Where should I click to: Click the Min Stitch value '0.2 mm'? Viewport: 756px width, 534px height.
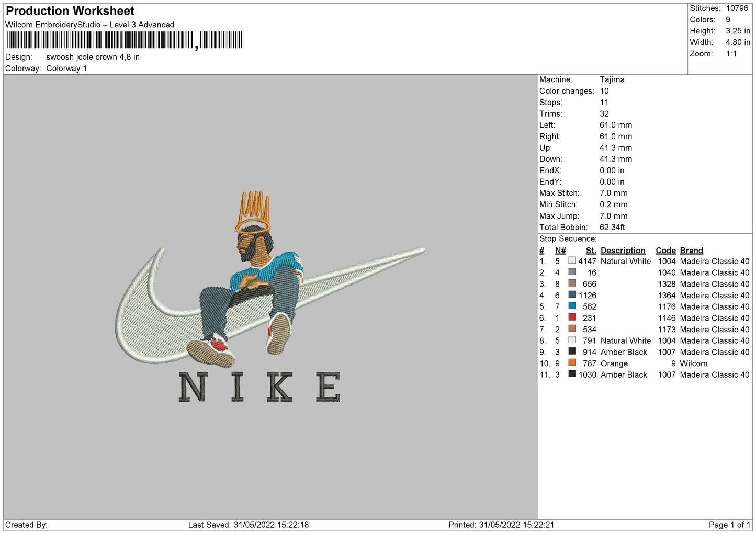[x=614, y=204]
